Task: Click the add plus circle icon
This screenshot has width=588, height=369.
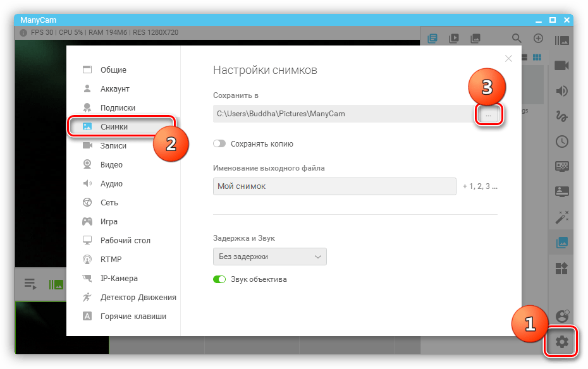Action: click(538, 39)
